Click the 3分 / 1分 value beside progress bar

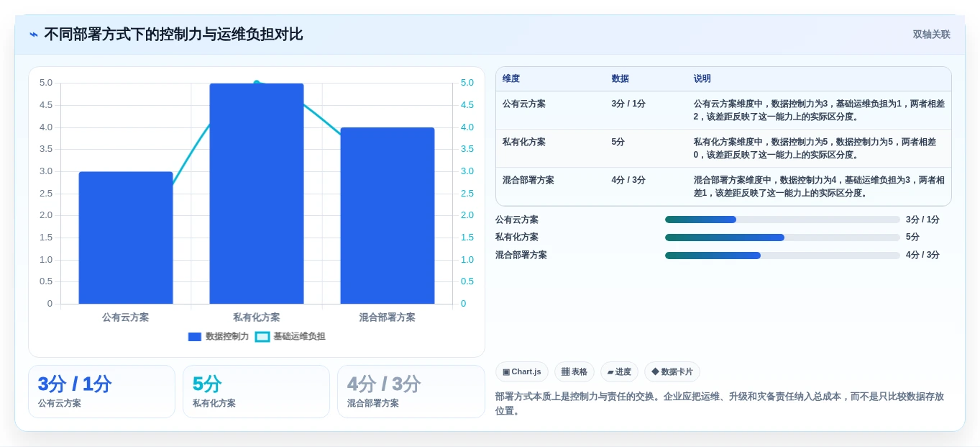click(x=922, y=220)
